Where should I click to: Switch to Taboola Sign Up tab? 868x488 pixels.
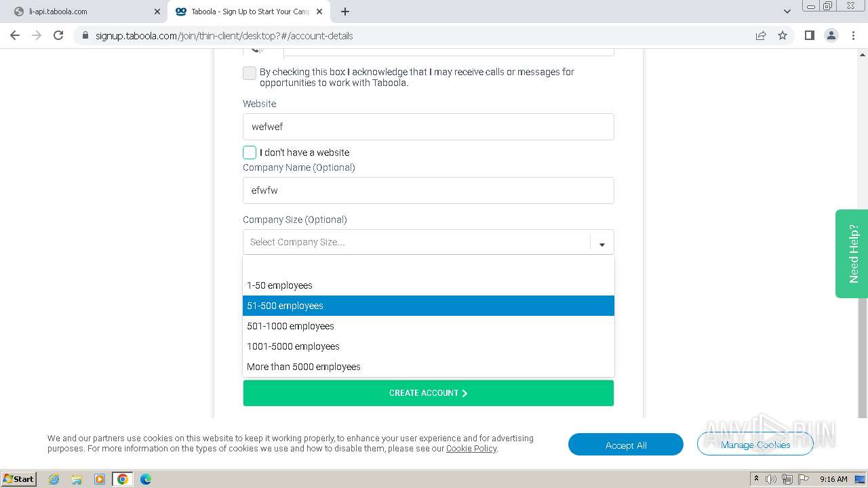point(248,12)
